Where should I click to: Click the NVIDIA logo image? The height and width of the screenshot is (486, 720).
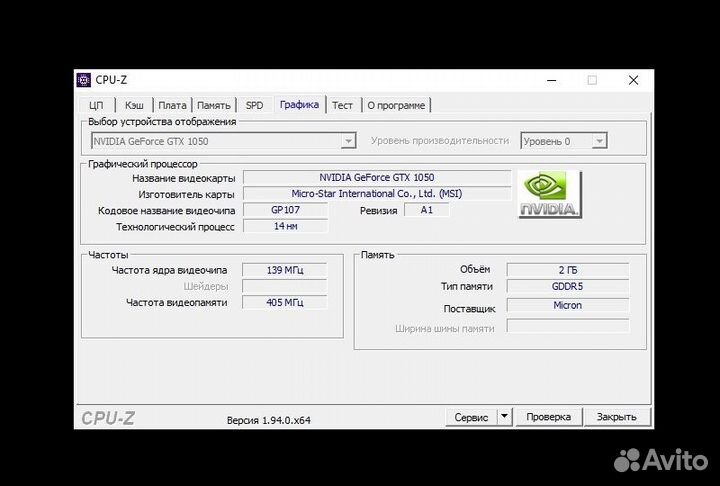(550, 194)
